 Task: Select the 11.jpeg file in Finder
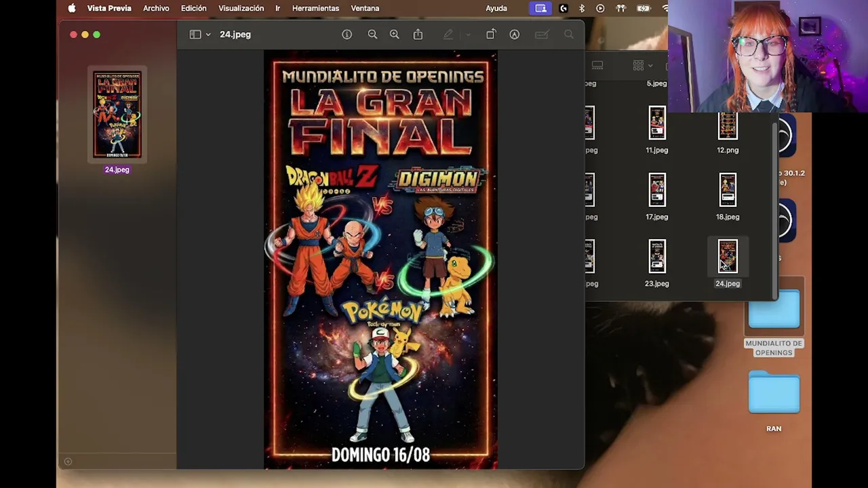(657, 123)
